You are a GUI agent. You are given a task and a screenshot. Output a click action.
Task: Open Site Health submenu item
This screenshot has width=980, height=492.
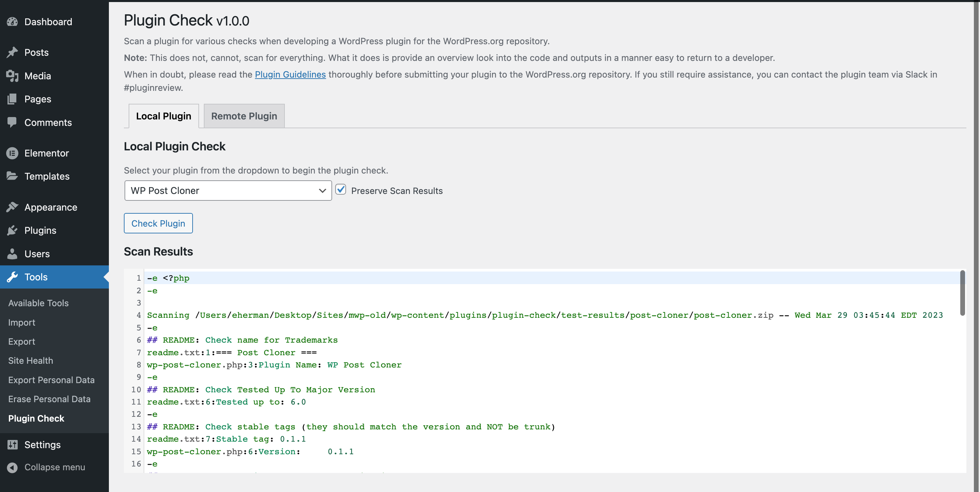coord(30,360)
